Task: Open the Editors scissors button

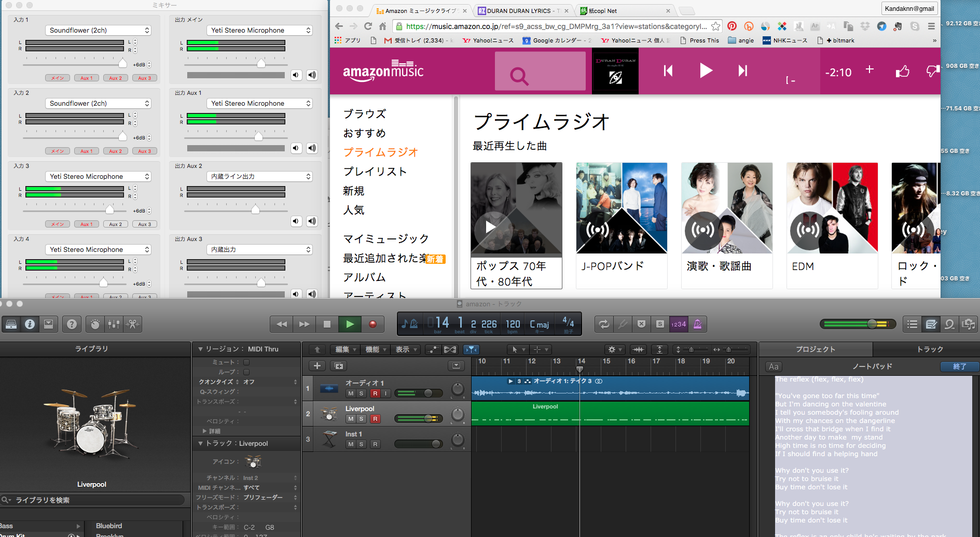Action: coord(133,324)
